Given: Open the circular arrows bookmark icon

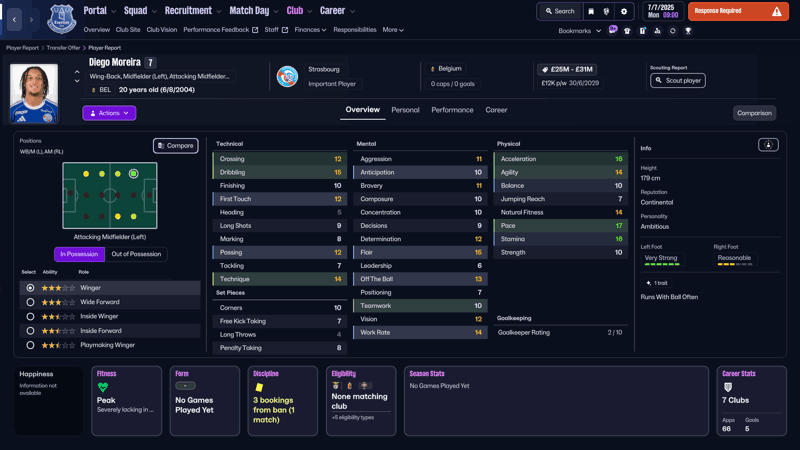Looking at the screenshot, I should coord(672,31).
